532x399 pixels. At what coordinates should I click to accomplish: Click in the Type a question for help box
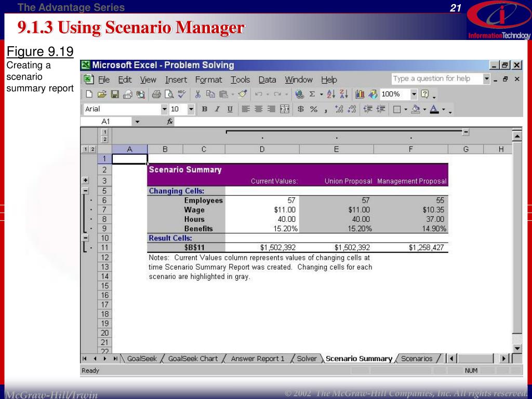437,79
